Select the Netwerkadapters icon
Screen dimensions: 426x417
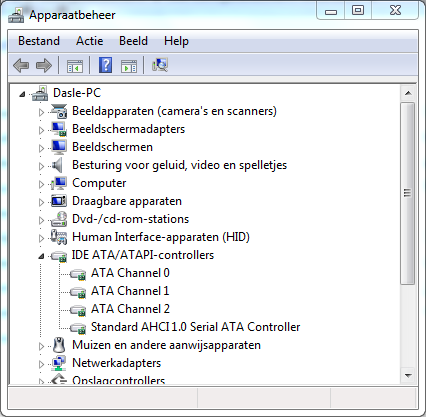coord(59,363)
